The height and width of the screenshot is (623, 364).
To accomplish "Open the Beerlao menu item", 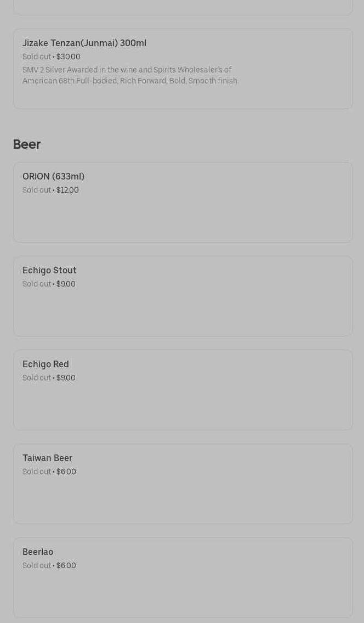I will pos(38,552).
